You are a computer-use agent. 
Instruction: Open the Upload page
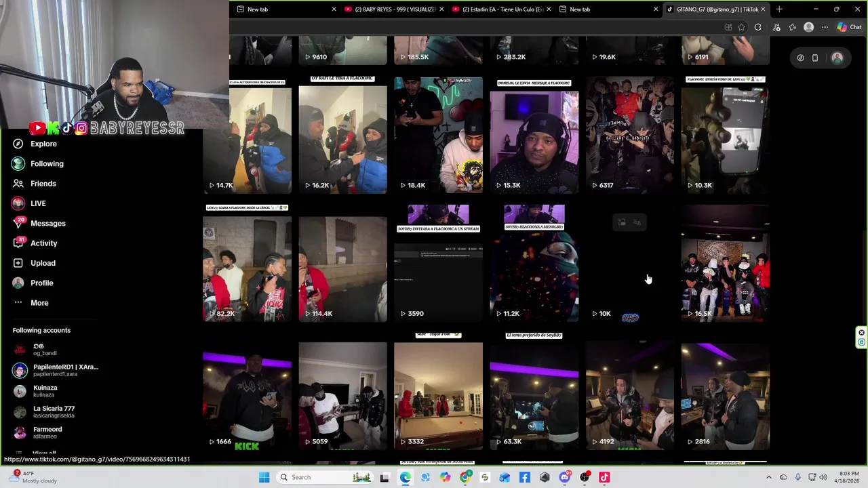tap(34, 263)
